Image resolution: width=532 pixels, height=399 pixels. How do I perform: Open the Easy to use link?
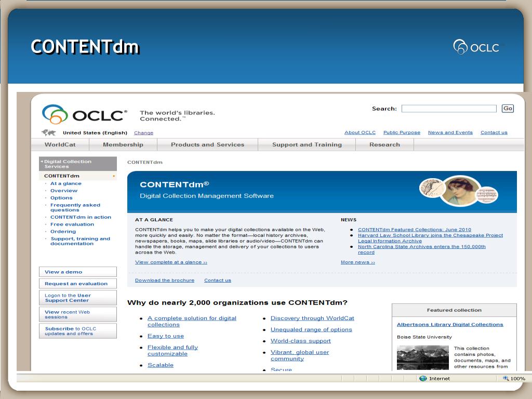(x=166, y=336)
